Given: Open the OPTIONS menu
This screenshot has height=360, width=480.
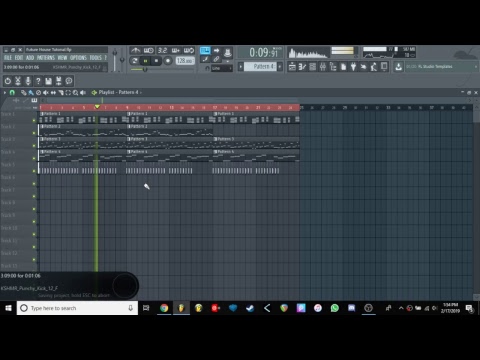Looking at the screenshot, I should point(78,58).
